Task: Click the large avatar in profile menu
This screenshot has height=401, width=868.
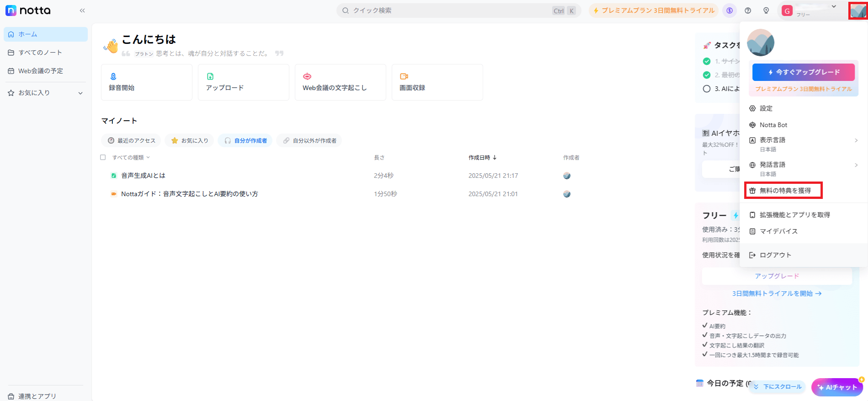Action: point(761,43)
